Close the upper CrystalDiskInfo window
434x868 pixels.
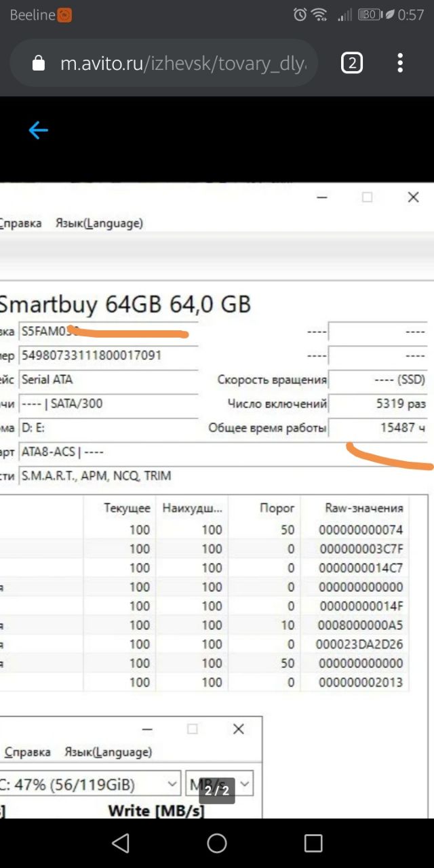[x=413, y=197]
